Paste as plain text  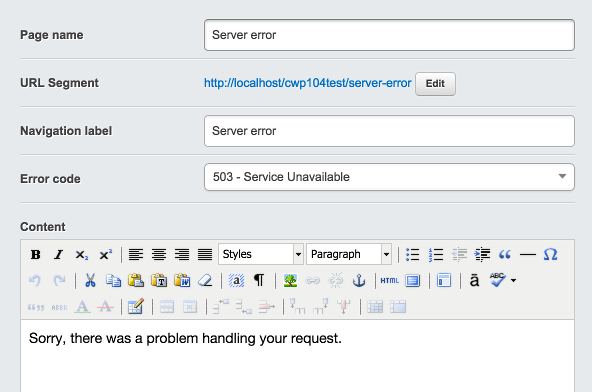(x=159, y=281)
